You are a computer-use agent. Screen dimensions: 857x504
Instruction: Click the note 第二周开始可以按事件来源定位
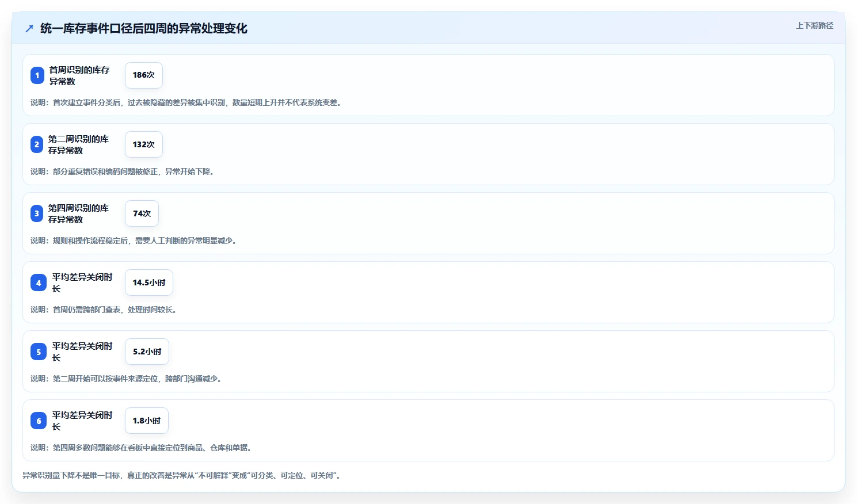click(x=128, y=379)
